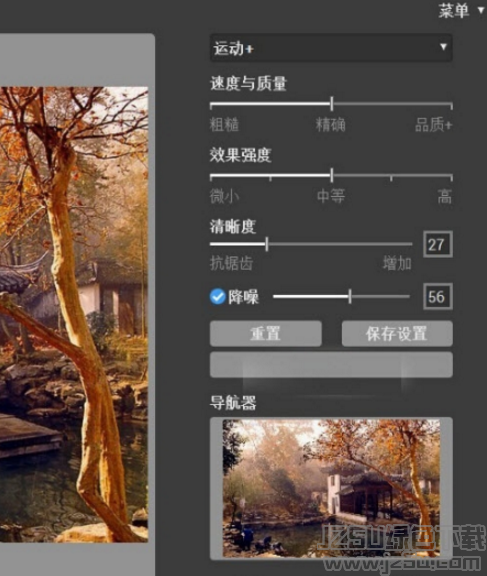
Task: Click the 保存设置 button
Action: point(397,334)
